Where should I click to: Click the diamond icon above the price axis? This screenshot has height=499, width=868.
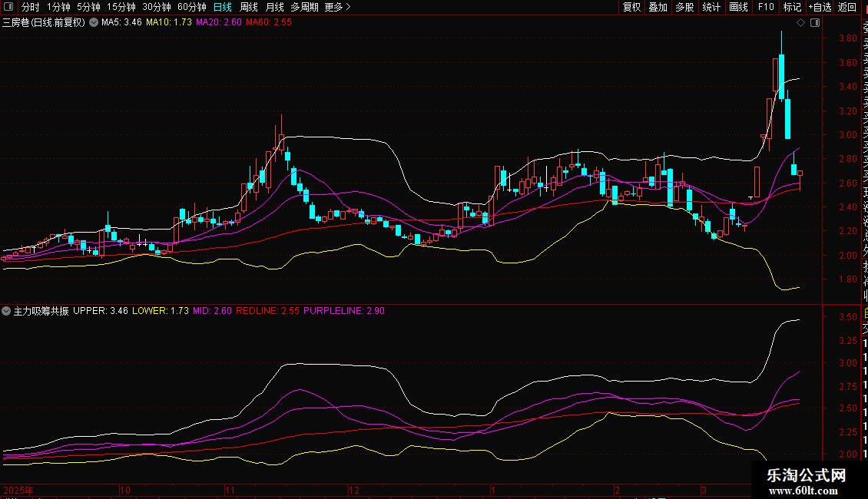(x=800, y=23)
